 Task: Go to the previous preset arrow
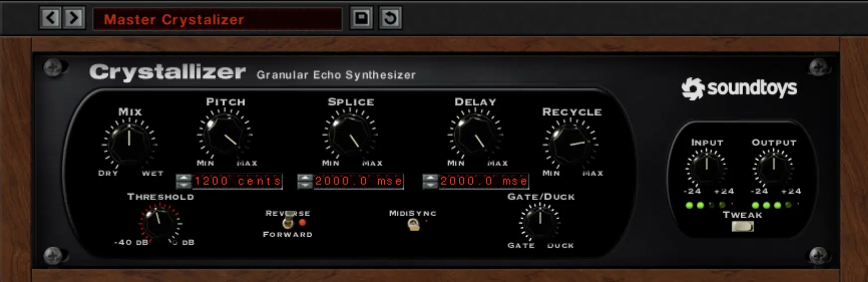coord(51,18)
